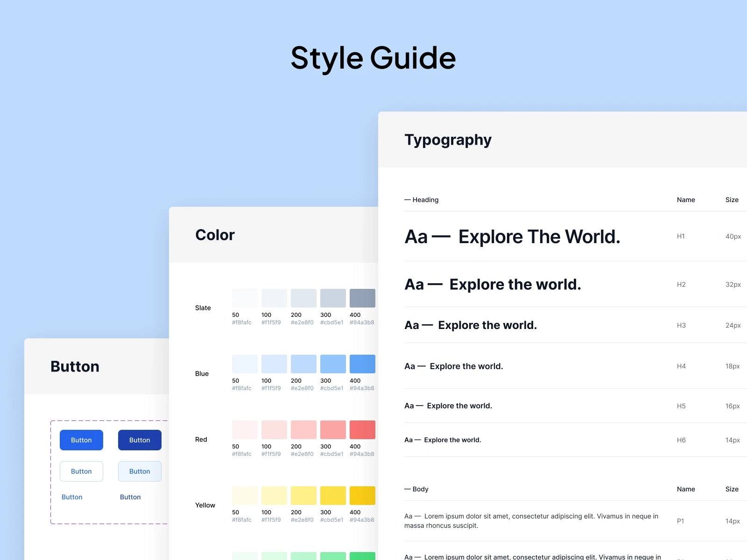
Task: Select the Red 400 color swatch
Action: 362,429
